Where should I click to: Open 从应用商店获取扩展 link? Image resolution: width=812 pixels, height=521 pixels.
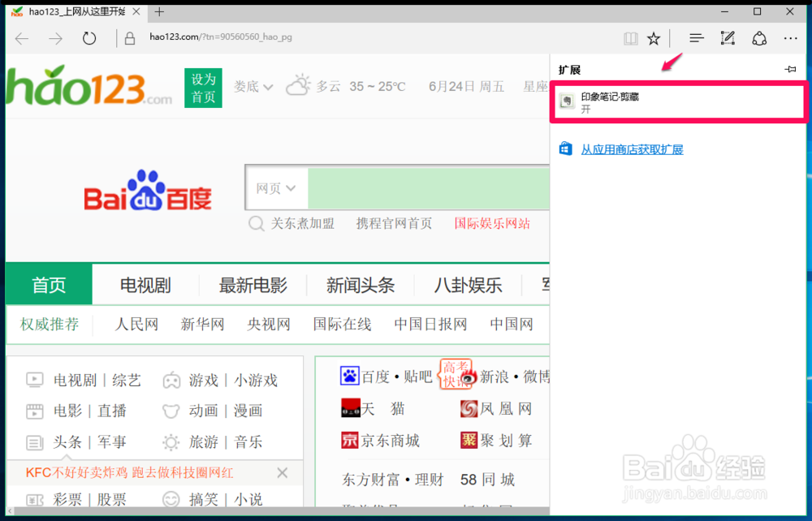(x=632, y=149)
